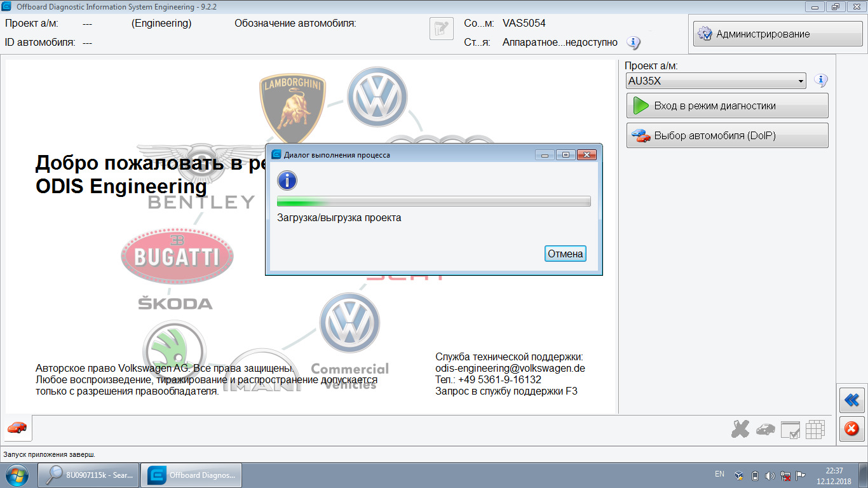Click the Offboard Diagnos... taskbar item
Viewport: 868px width, 488px height.
pos(191,475)
